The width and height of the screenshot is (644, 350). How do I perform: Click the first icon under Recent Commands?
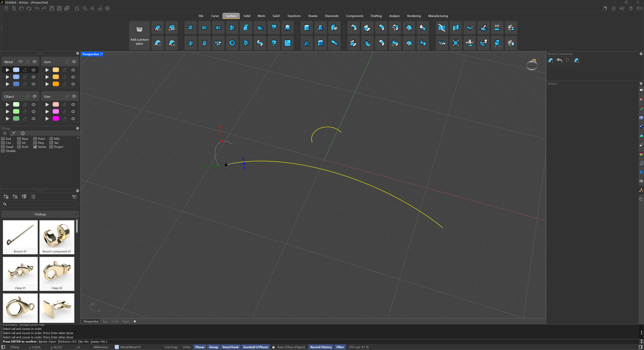(551, 60)
